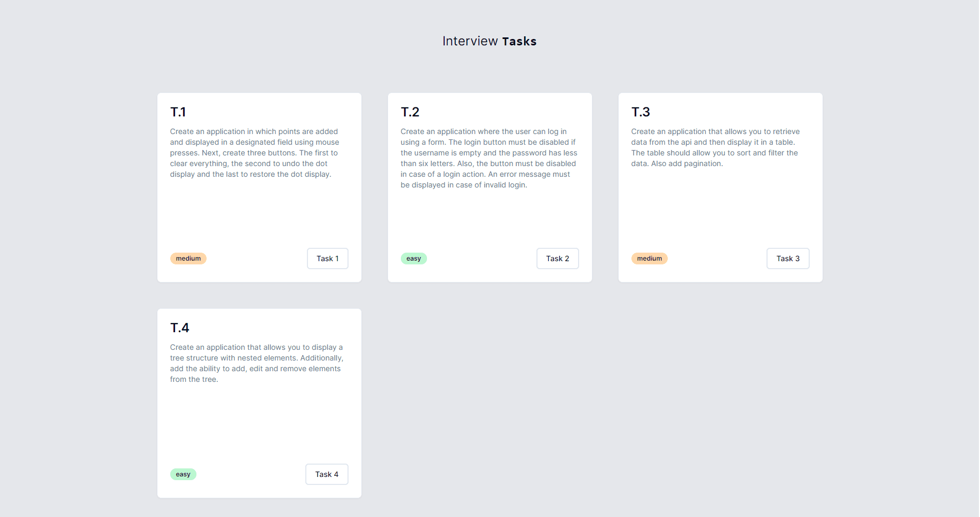Click the Task 2 button

[557, 258]
